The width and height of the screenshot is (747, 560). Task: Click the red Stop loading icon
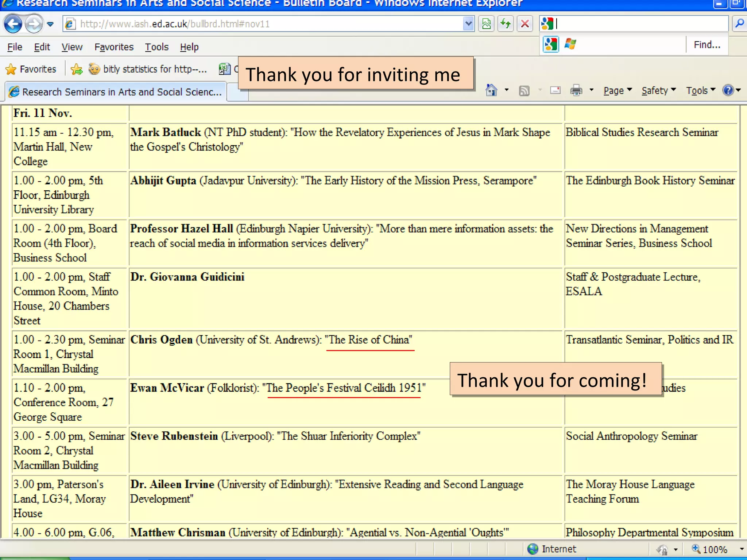[525, 24]
